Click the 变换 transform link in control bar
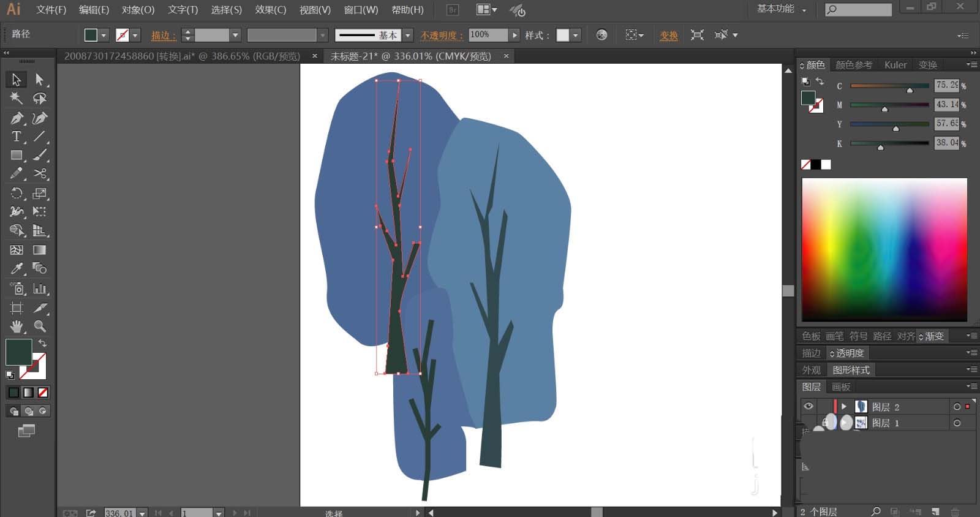This screenshot has width=980, height=517. pyautogui.click(x=669, y=36)
